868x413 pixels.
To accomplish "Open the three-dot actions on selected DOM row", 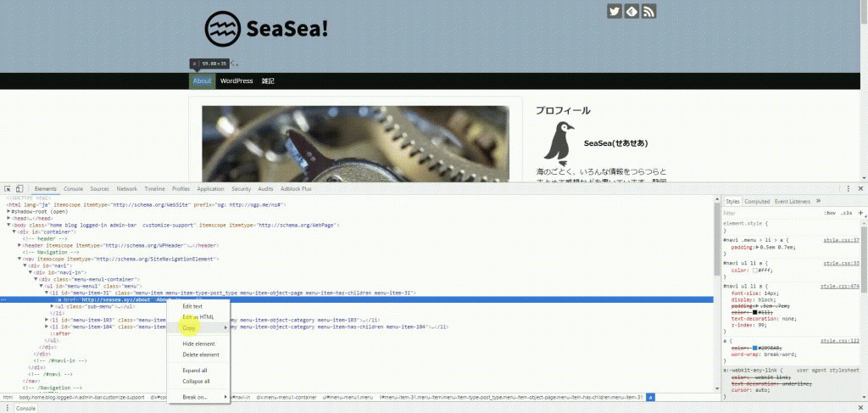I will (4, 299).
